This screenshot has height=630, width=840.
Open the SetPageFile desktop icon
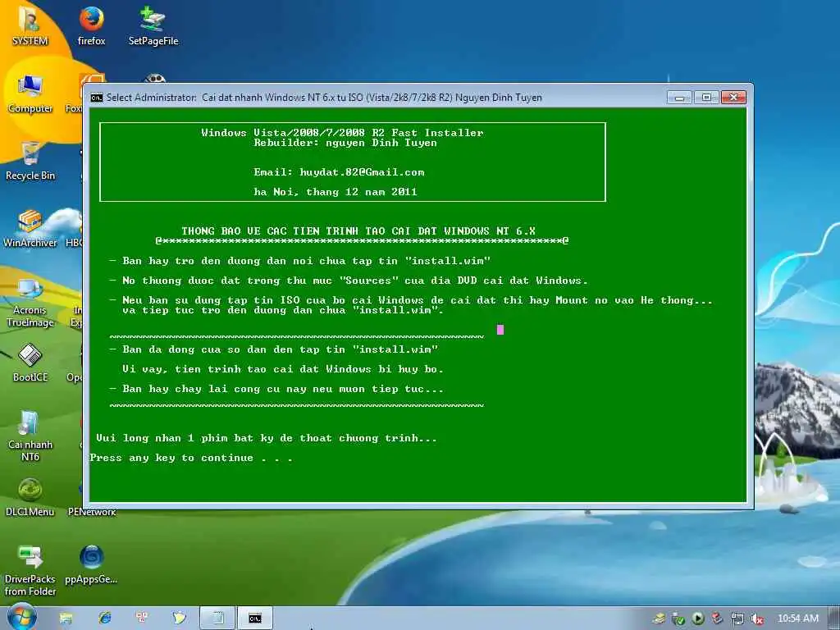153,25
